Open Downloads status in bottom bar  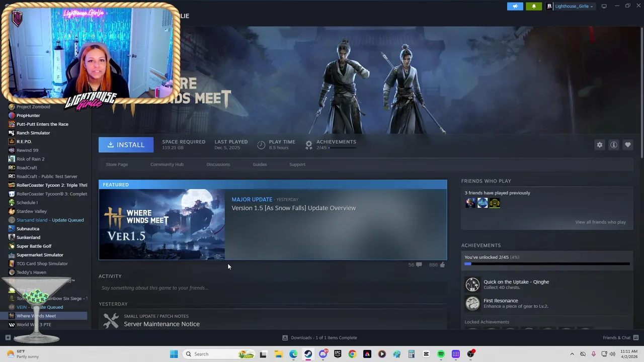pyautogui.click(x=319, y=338)
